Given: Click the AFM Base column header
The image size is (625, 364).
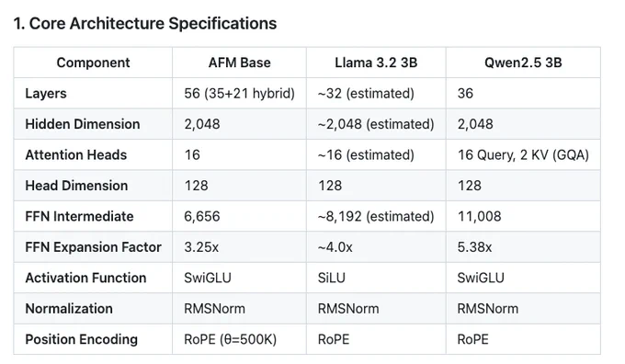Looking at the screenshot, I should tap(239, 63).
